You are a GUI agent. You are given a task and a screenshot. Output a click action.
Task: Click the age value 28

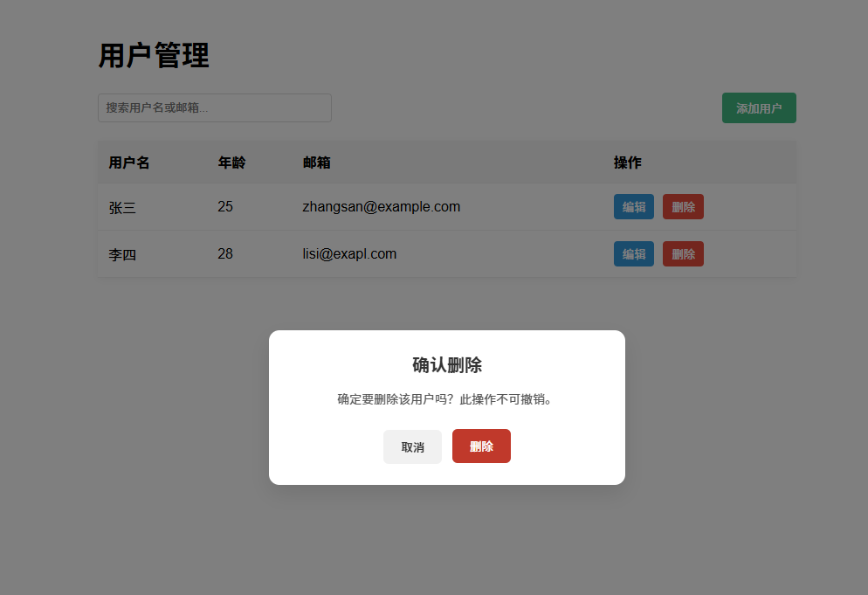tap(225, 253)
